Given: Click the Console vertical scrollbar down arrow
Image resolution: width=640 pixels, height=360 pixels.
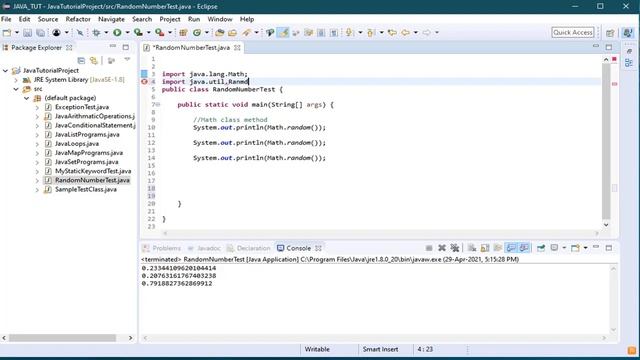Looking at the screenshot, I should coord(613,330).
